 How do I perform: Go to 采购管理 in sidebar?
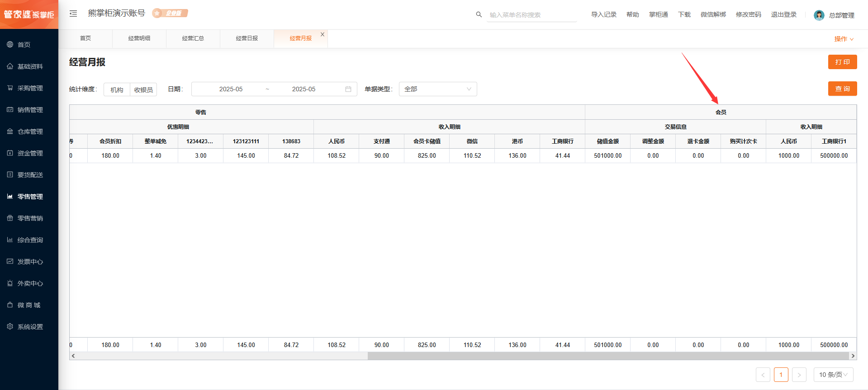coord(30,88)
